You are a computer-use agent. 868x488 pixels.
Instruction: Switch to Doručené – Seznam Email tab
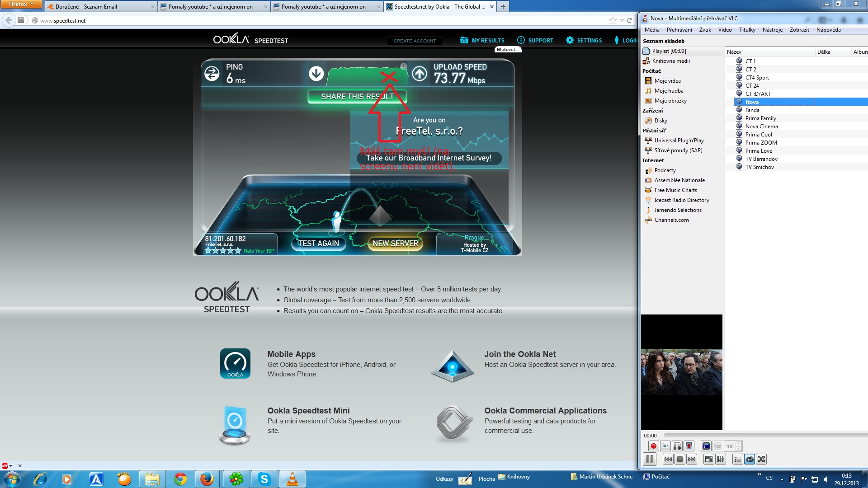(x=102, y=7)
